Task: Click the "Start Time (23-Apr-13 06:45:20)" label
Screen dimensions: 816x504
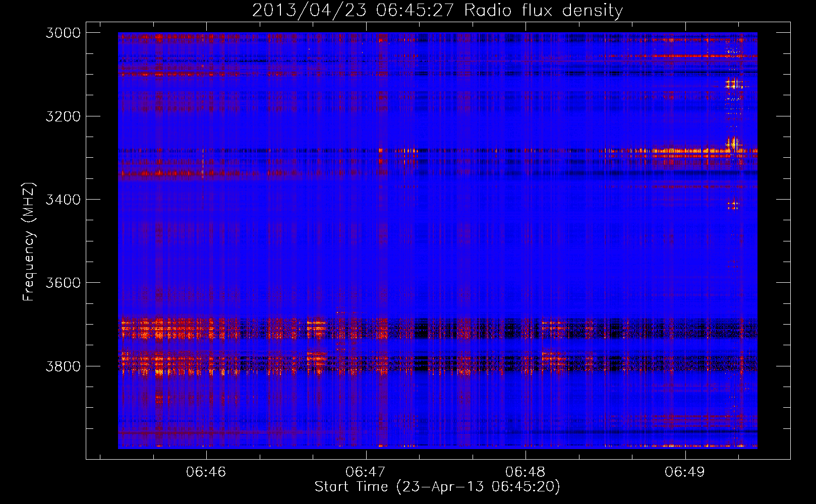Action: pos(437,486)
